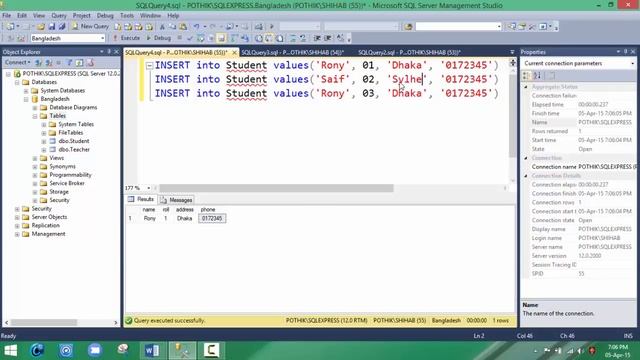Expand the dbo.Teacher table node
This screenshot has height=360, width=640.
(44, 150)
